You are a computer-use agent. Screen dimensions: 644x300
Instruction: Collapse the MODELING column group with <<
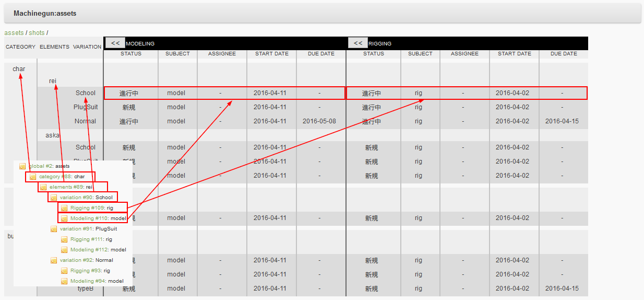pos(115,43)
